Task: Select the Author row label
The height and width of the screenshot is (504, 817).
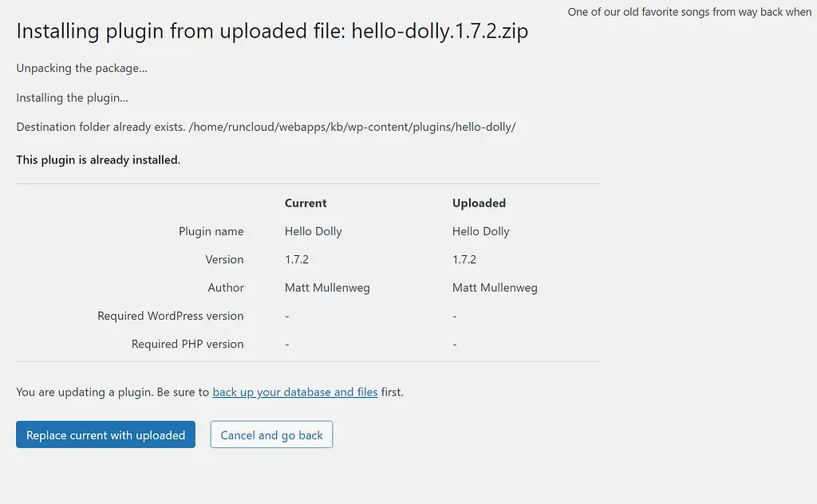Action: [226, 287]
